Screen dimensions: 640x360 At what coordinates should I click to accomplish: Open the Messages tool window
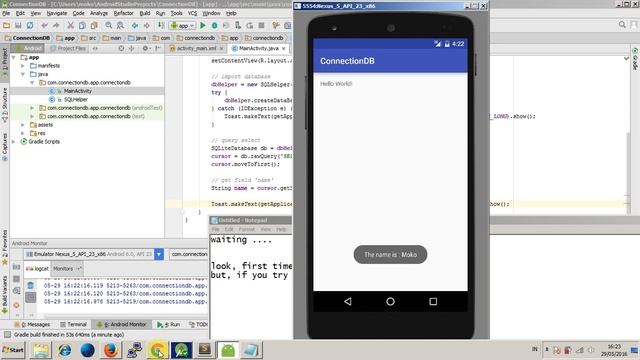(32, 324)
